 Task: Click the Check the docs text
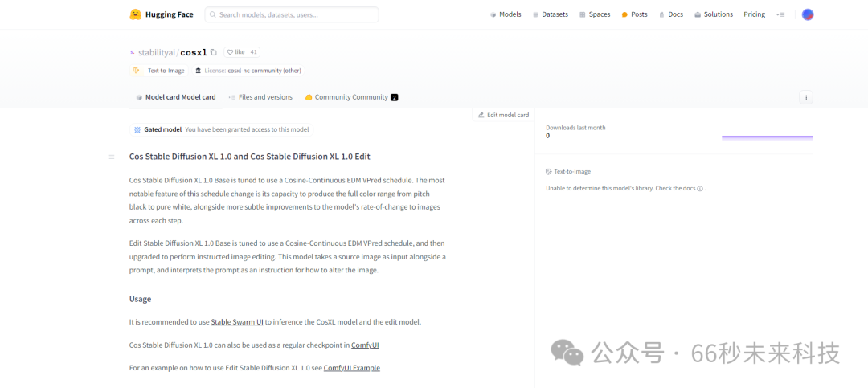coord(677,188)
